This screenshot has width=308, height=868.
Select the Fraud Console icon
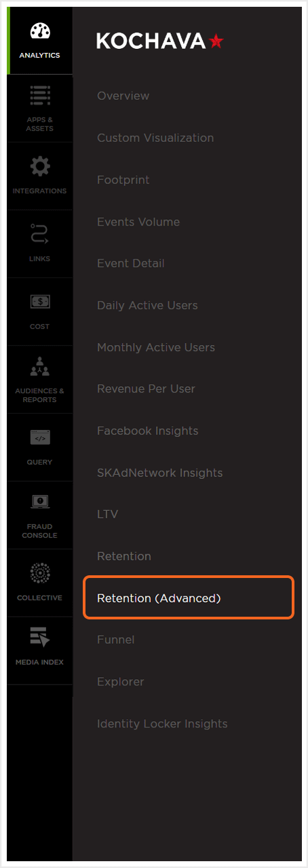[40, 503]
